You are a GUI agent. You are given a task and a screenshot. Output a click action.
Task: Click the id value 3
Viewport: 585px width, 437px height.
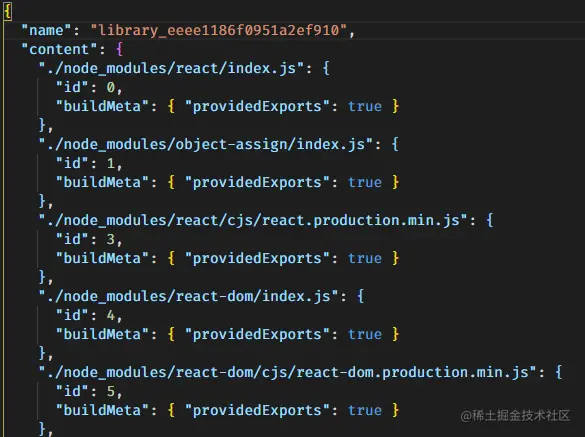111,239
